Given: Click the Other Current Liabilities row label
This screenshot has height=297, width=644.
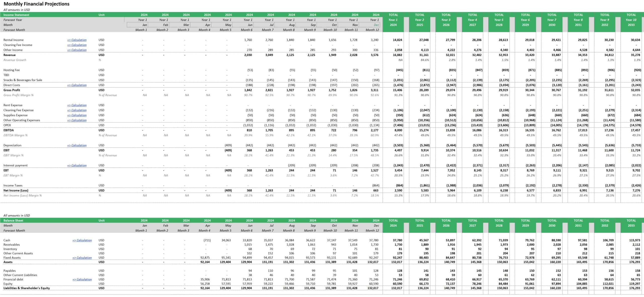Looking at the screenshot, I should [x=20, y=275].
